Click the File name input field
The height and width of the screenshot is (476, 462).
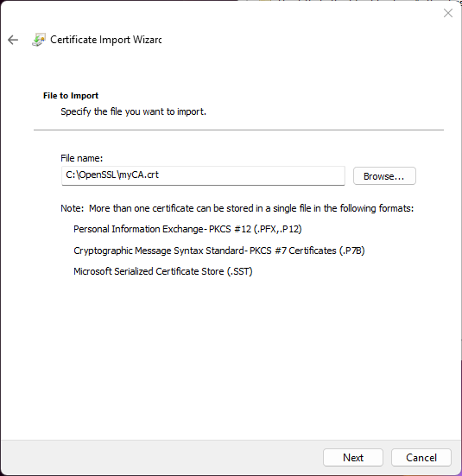tap(203, 175)
